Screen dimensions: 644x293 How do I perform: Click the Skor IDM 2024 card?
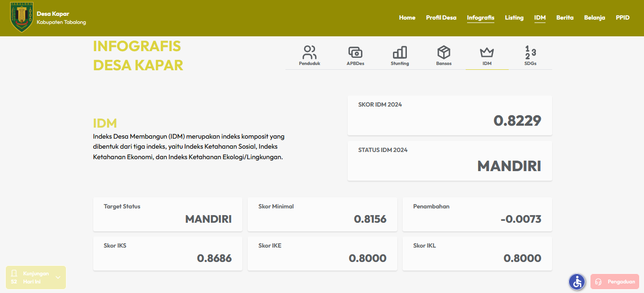[449, 115]
